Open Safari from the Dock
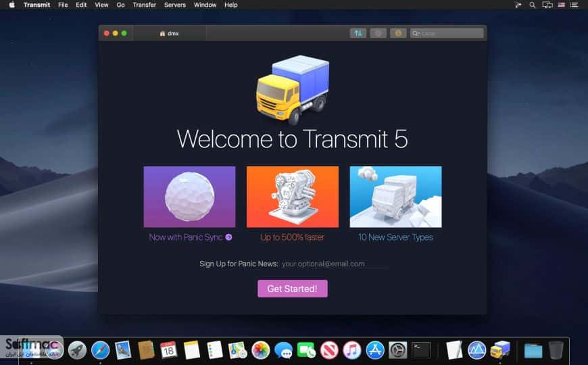Image resolution: width=588 pixels, height=365 pixels. [100, 350]
